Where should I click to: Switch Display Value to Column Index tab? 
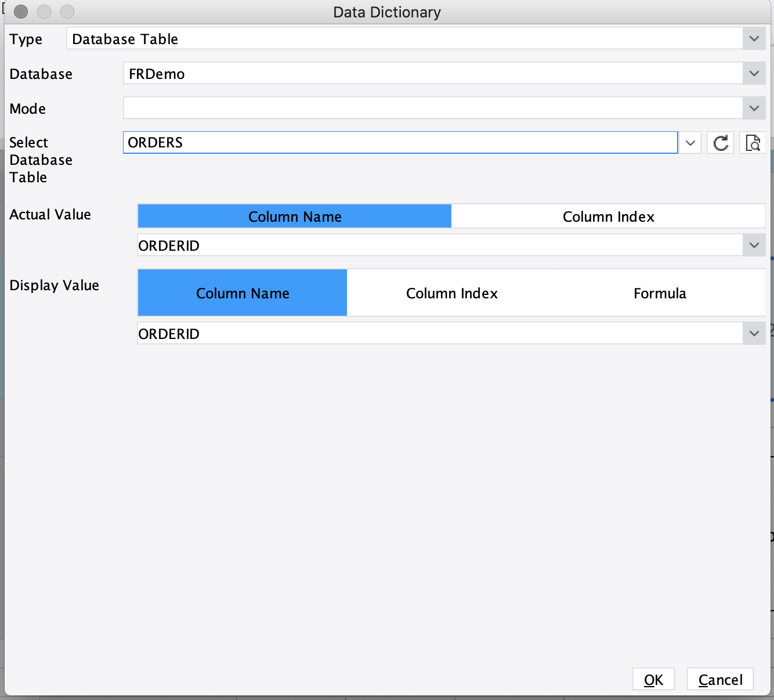(451, 293)
